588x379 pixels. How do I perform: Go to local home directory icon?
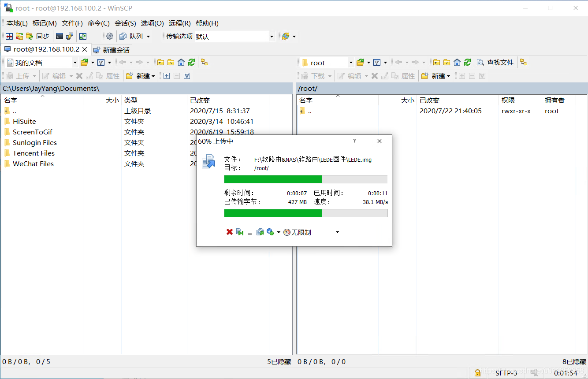pyautogui.click(x=181, y=62)
